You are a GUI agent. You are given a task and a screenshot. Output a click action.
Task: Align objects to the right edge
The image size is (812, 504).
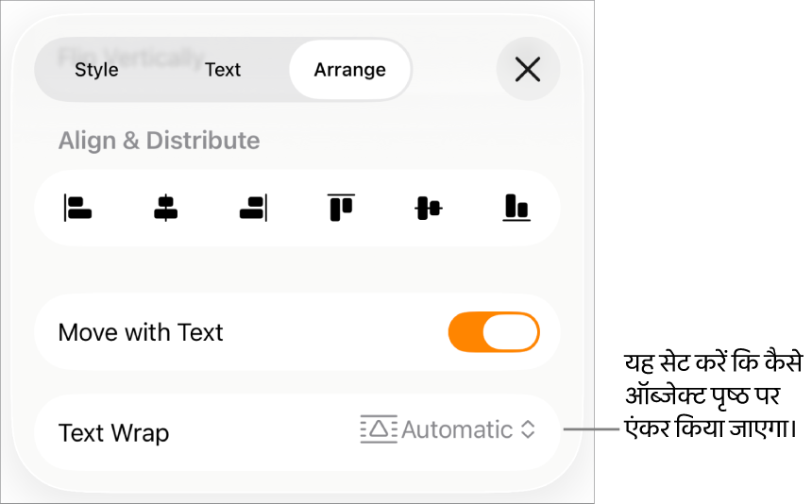point(253,208)
